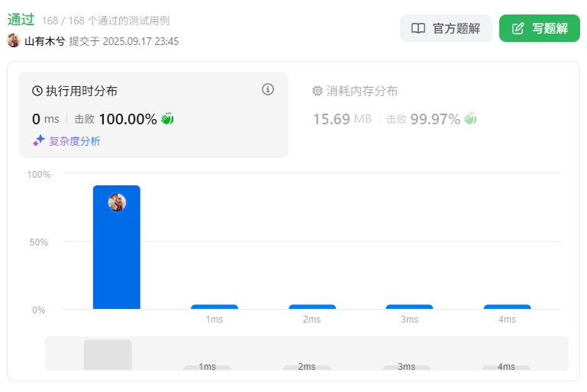This screenshot has height=392, width=587.
Task: Click the submission time 2025.09.17 23:45
Action: pos(140,41)
